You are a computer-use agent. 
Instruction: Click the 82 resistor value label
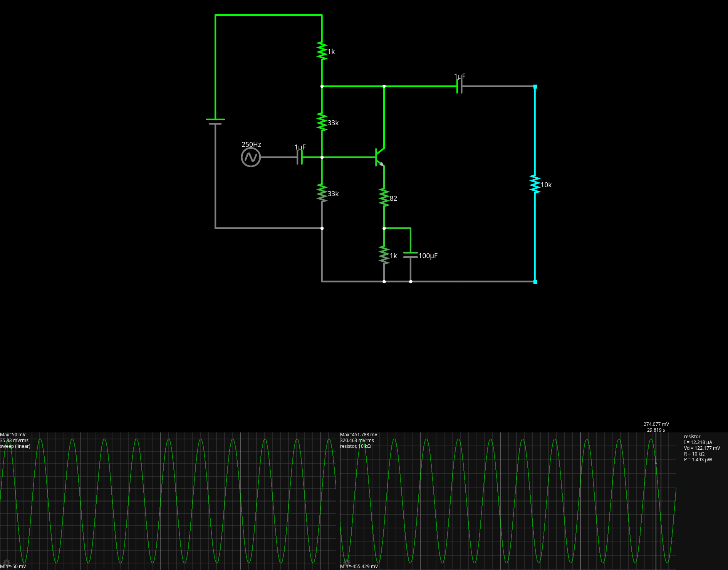click(393, 198)
